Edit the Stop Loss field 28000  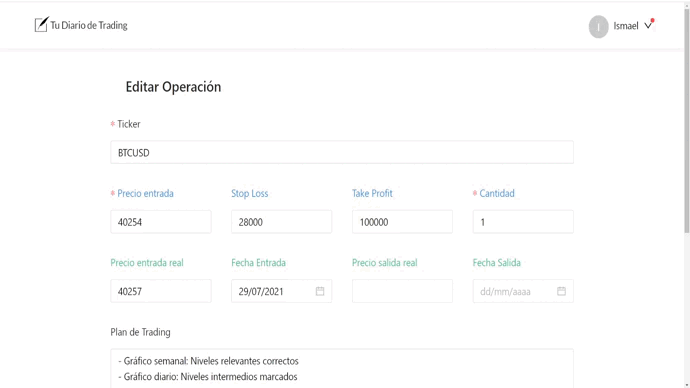click(282, 222)
